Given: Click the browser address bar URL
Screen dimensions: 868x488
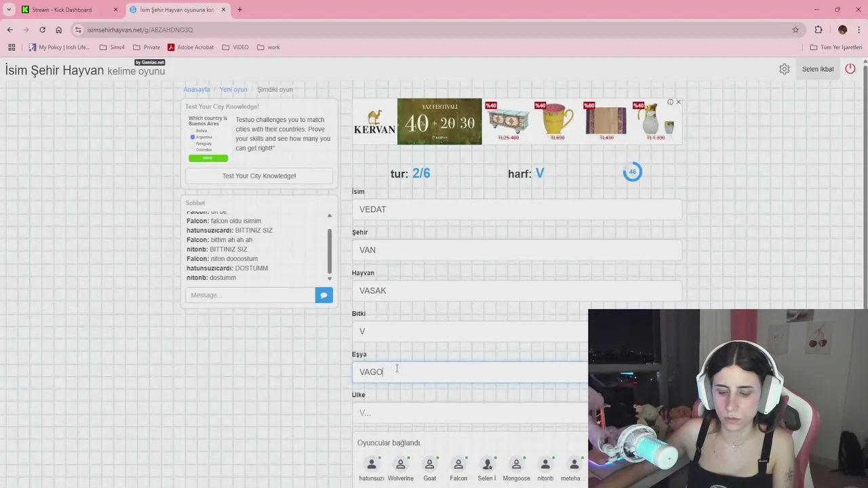Looking at the screenshot, I should [140, 30].
